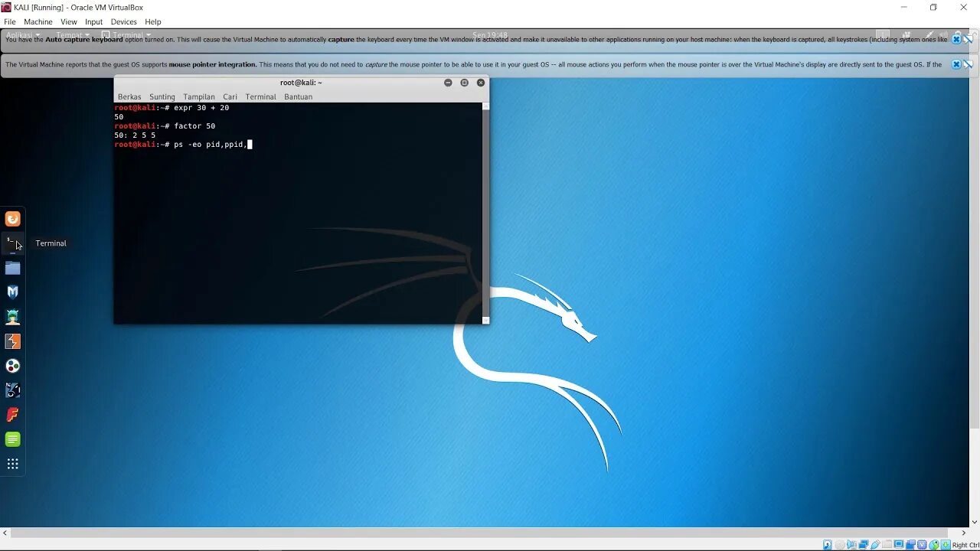The height and width of the screenshot is (551, 980).
Task: Open the terminal Cari menu
Action: tap(230, 96)
